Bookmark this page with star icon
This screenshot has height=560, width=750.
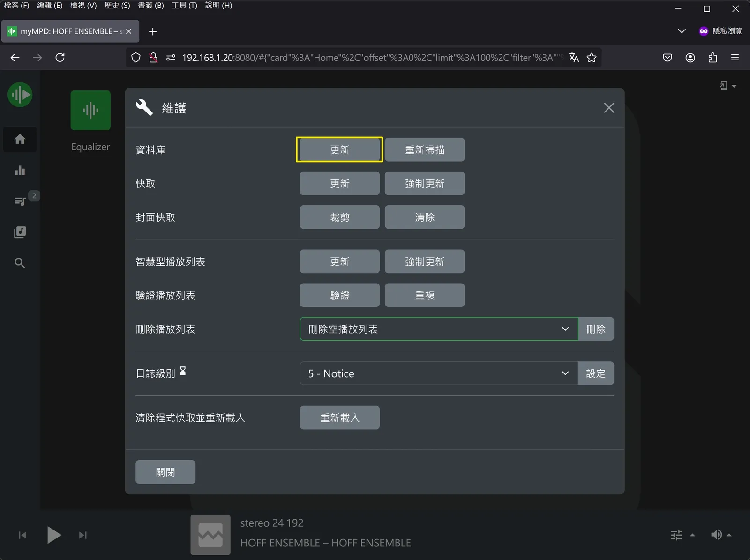[592, 58]
